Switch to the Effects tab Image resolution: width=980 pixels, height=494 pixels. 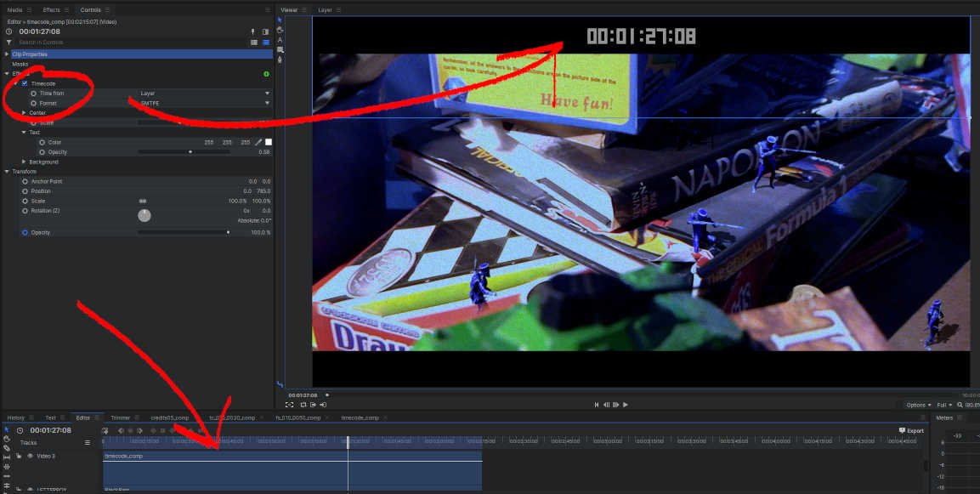(x=51, y=10)
